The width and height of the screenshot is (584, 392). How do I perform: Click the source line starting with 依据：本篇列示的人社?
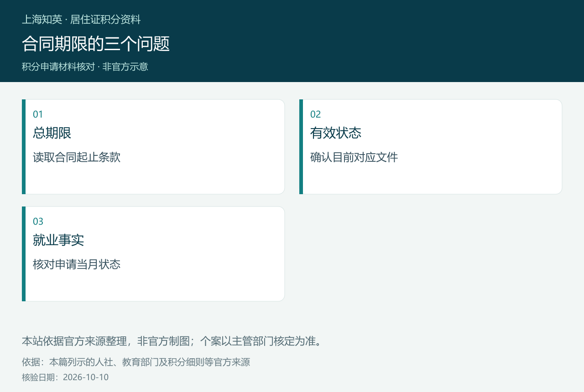[x=136, y=362]
